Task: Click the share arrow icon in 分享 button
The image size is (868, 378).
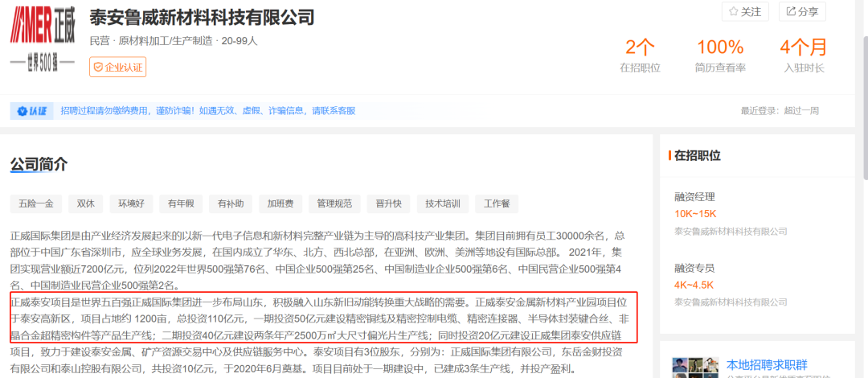Action: (791, 11)
